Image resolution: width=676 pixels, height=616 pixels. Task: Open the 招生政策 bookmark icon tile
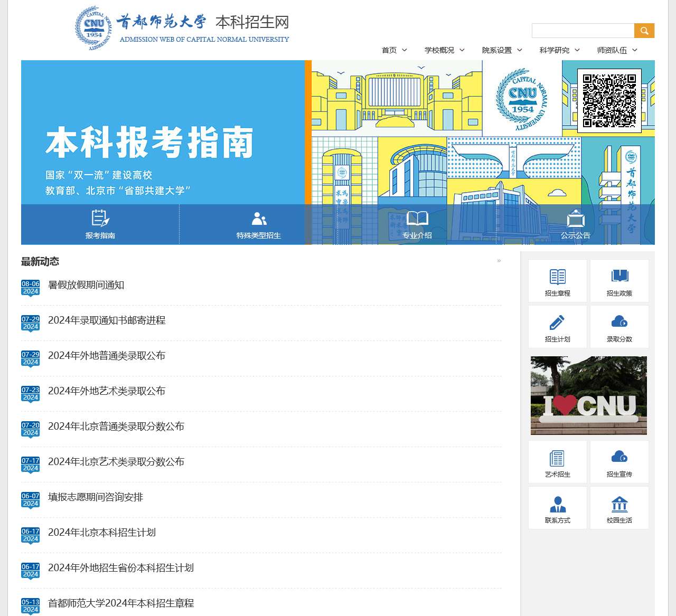coord(619,281)
